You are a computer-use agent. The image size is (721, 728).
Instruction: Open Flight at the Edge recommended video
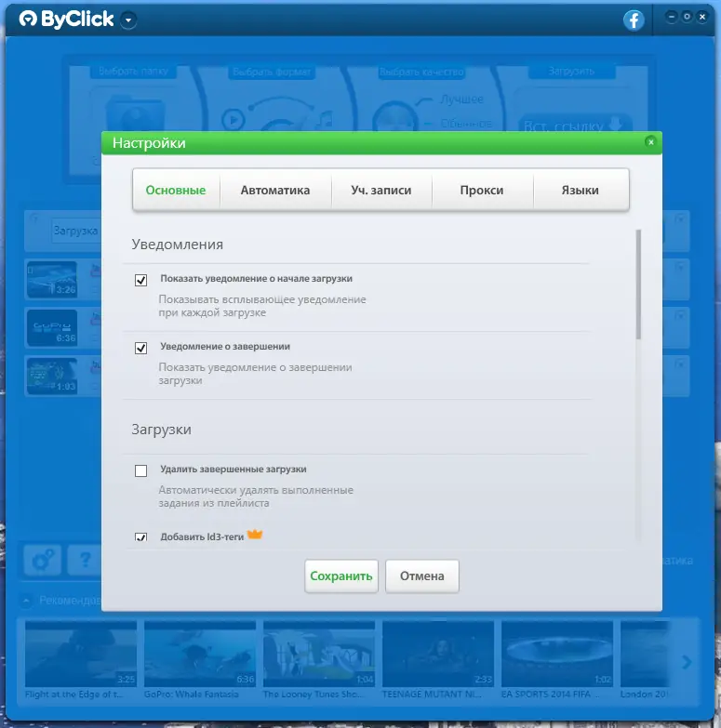pyautogui.click(x=81, y=655)
